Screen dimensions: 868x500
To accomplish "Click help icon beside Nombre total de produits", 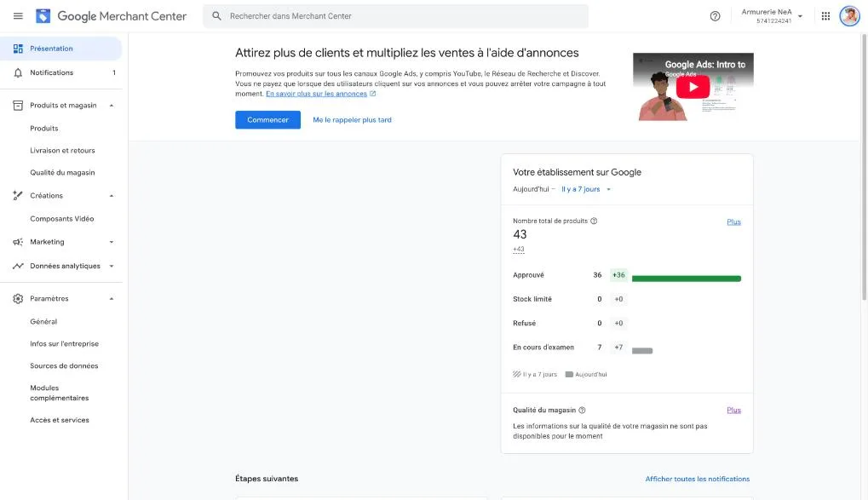I will [x=594, y=221].
